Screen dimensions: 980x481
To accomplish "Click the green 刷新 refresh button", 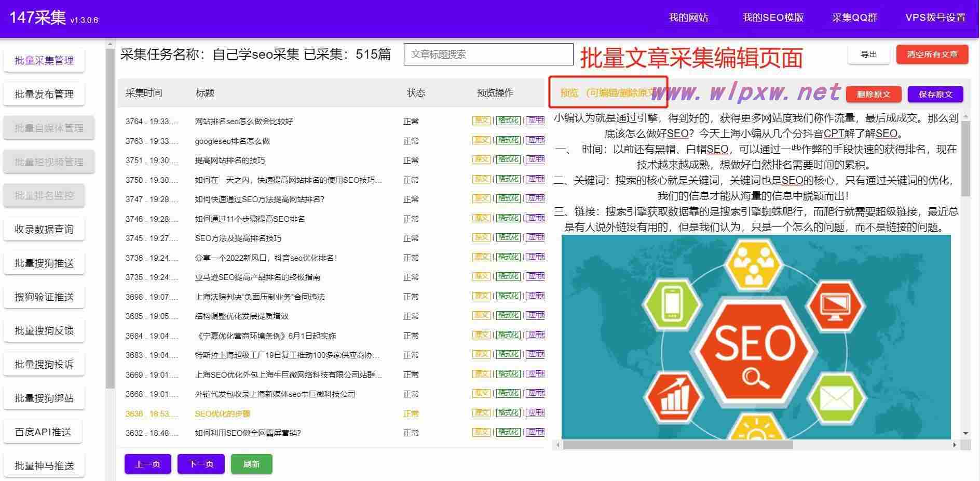I will [x=251, y=464].
